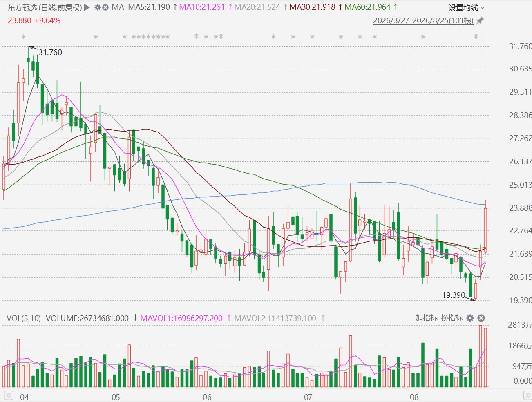Open the VOL panel settings gear
Screen dimensions: 532x402
470,318
